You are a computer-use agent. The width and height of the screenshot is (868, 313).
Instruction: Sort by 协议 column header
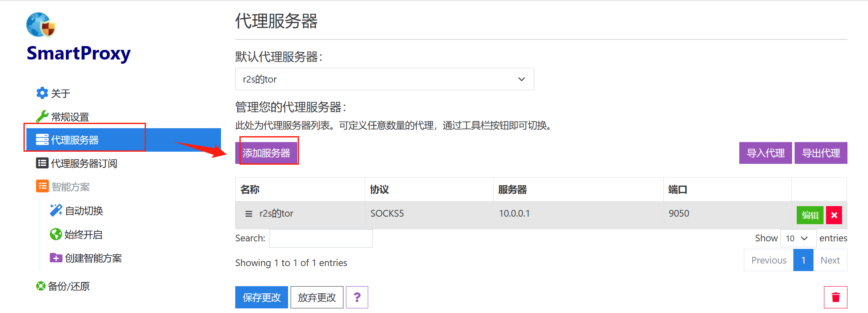pos(429,189)
